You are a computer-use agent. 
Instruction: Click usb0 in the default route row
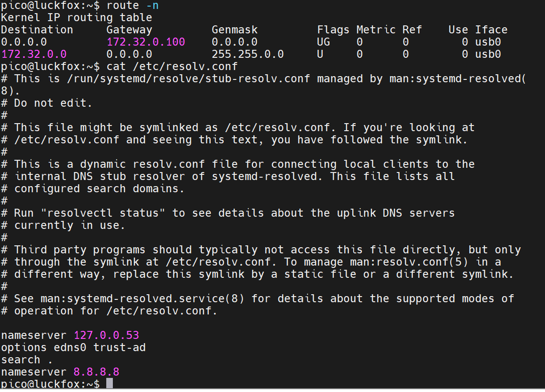pos(488,42)
